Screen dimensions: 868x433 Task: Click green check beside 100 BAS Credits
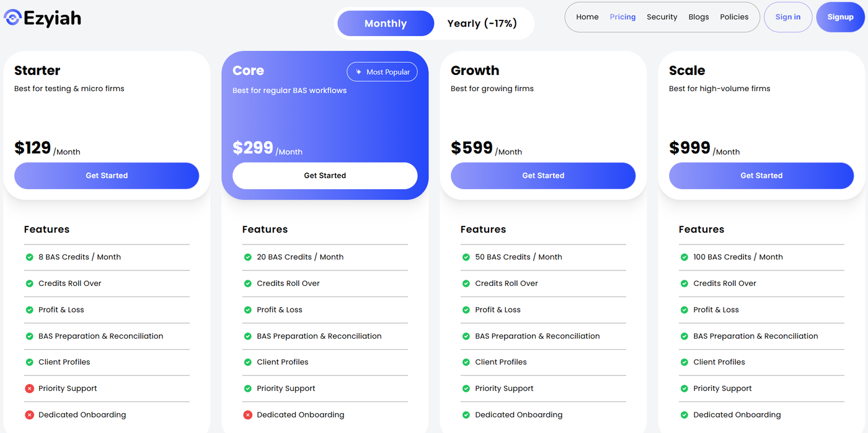coord(684,257)
